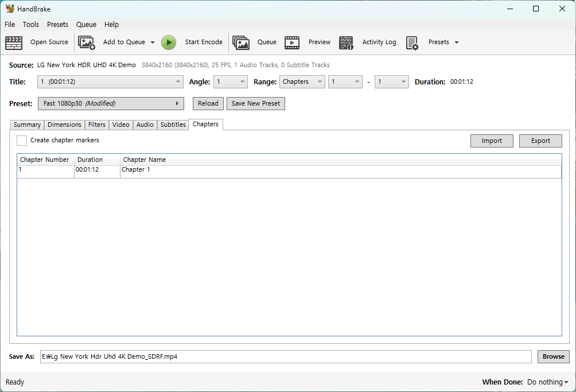This screenshot has width=576, height=392.
Task: Click the Reload preset button
Action: [x=208, y=104]
